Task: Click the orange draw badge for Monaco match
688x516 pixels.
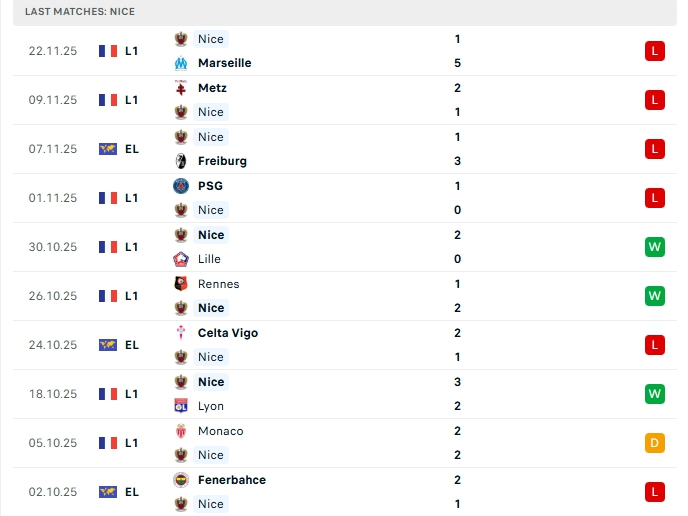Action: point(655,443)
